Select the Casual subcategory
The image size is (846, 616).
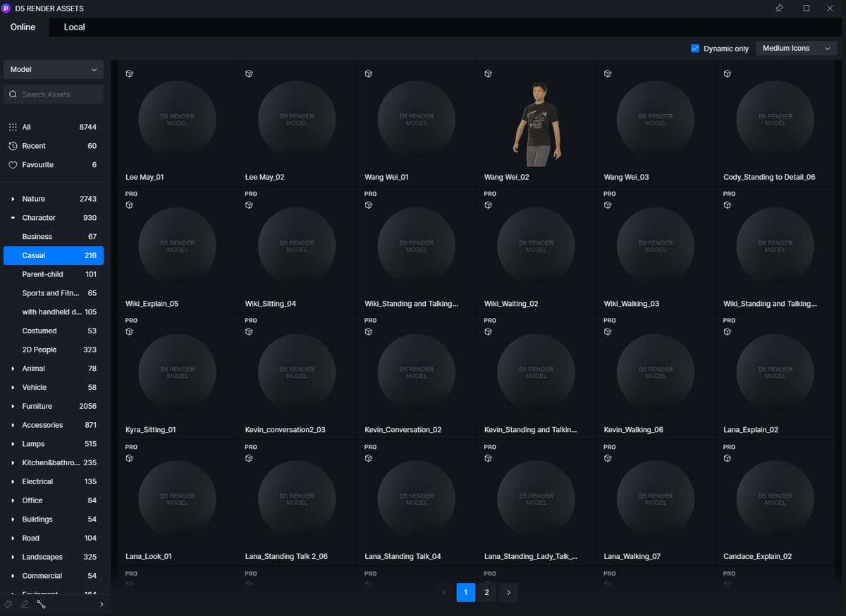pyautogui.click(x=54, y=255)
